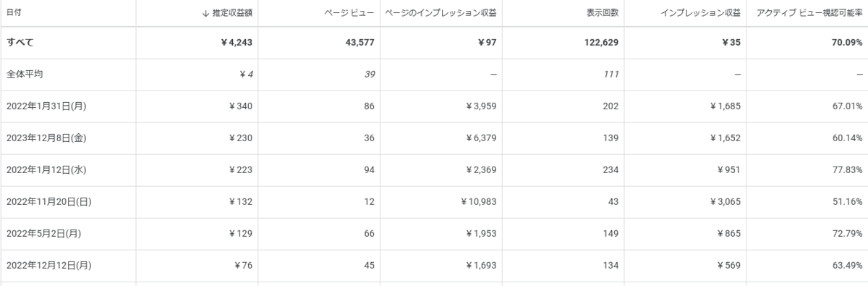Click the 2022年11月20日(日) date cell
This screenshot has height=286, width=868.
point(49,202)
